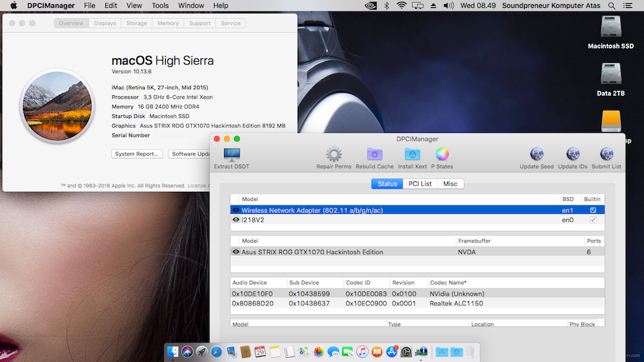Viewport: 644px width, 362px height.
Task: Open the Window menu
Action: [191, 5]
